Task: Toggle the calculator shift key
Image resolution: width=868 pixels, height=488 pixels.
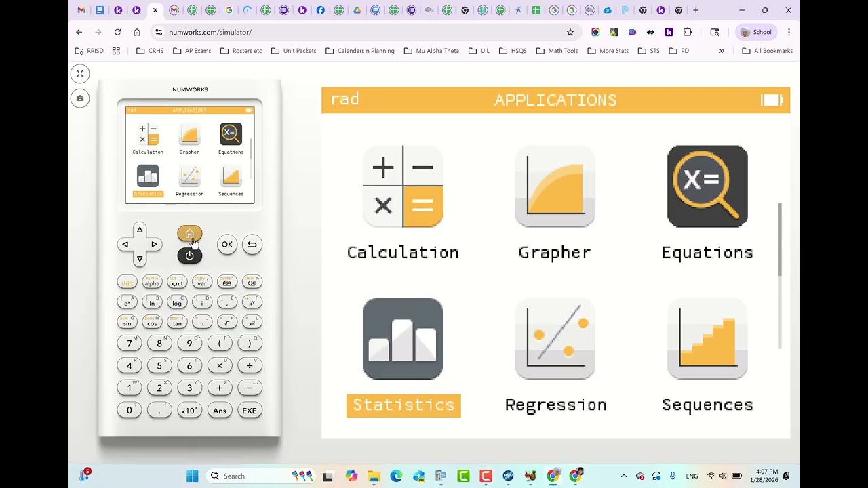Action: 127,283
